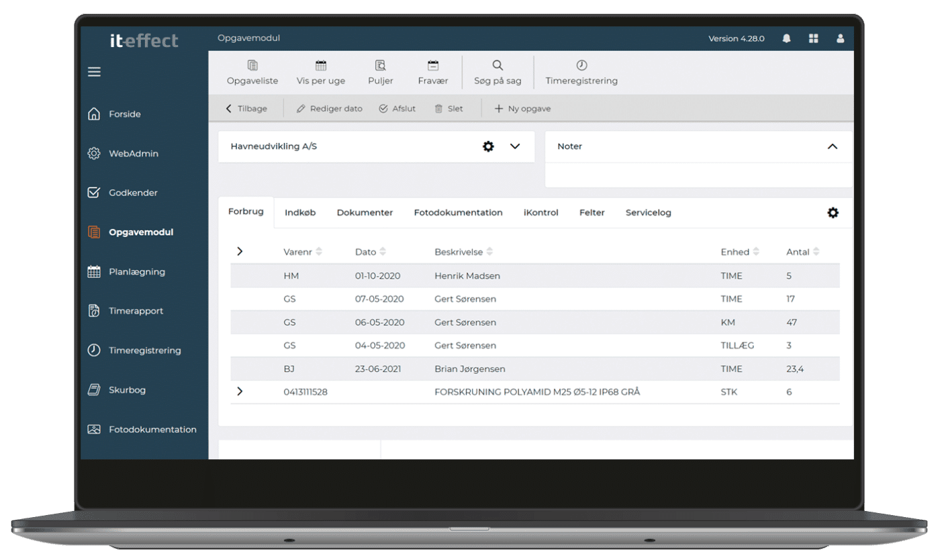Open the notifications bell
The image size is (940, 560).
(x=787, y=38)
